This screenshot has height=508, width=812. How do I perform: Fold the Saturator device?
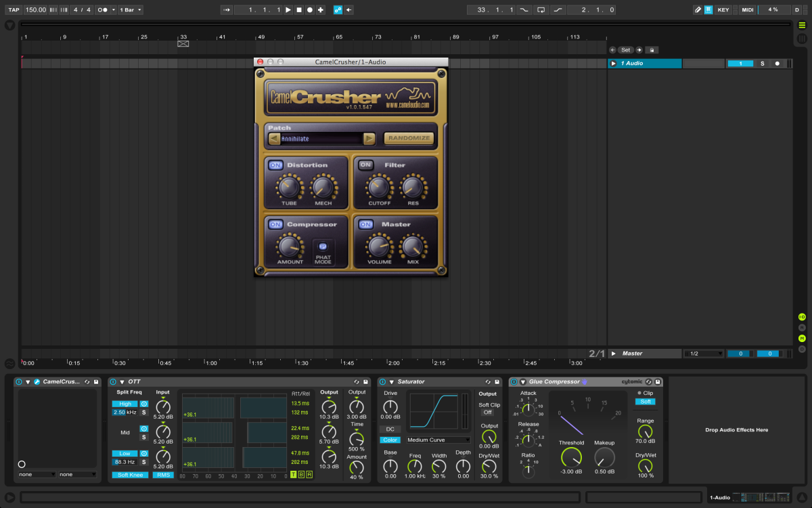pos(392,382)
